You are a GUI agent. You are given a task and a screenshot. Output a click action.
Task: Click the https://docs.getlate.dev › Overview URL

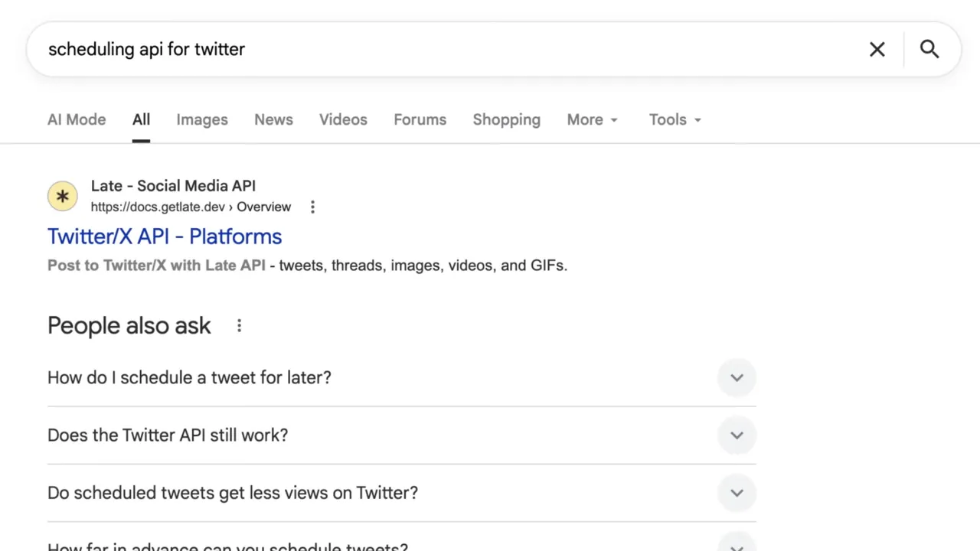pos(191,207)
